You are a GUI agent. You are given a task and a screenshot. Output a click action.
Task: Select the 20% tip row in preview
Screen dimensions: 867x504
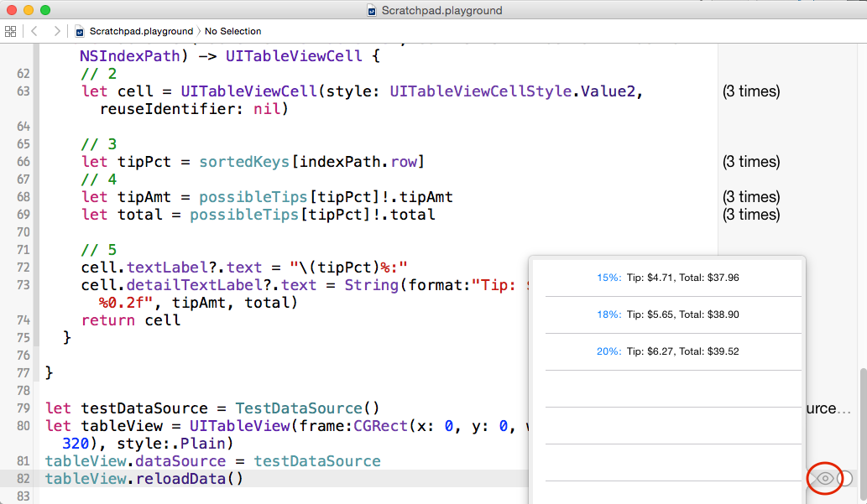[x=667, y=351]
